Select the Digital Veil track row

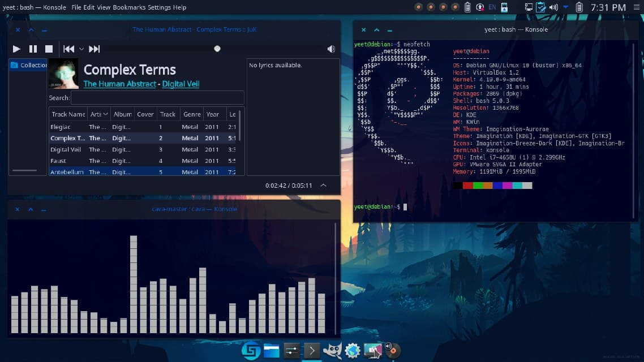tap(143, 149)
